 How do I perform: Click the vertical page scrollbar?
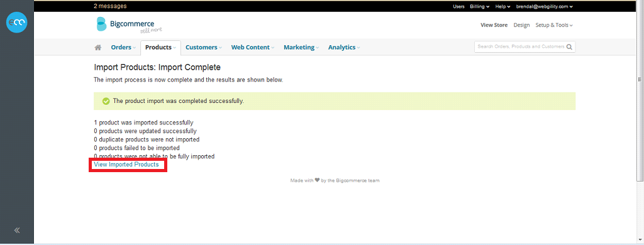(640, 90)
